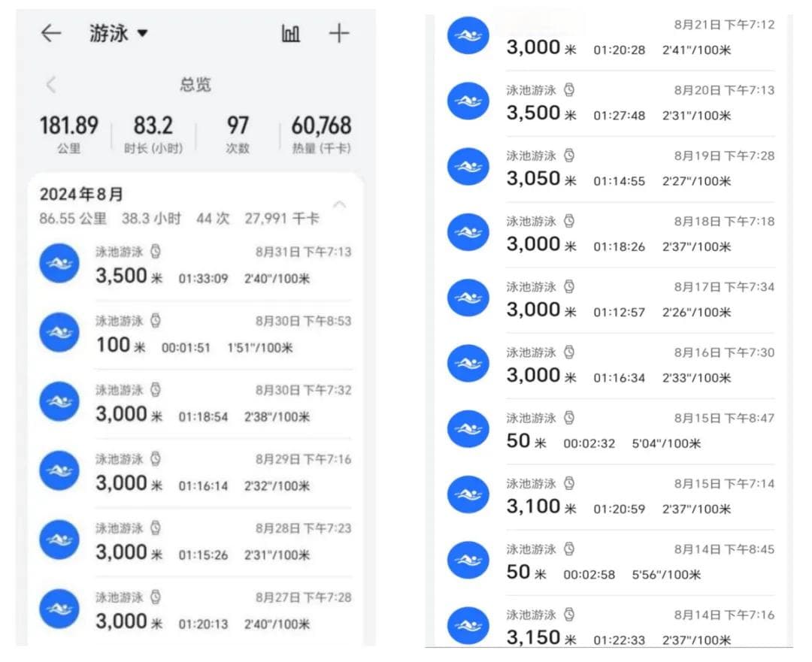812x662 pixels.
Task: Open the 50 米 00:02:32 record
Action: point(611,431)
